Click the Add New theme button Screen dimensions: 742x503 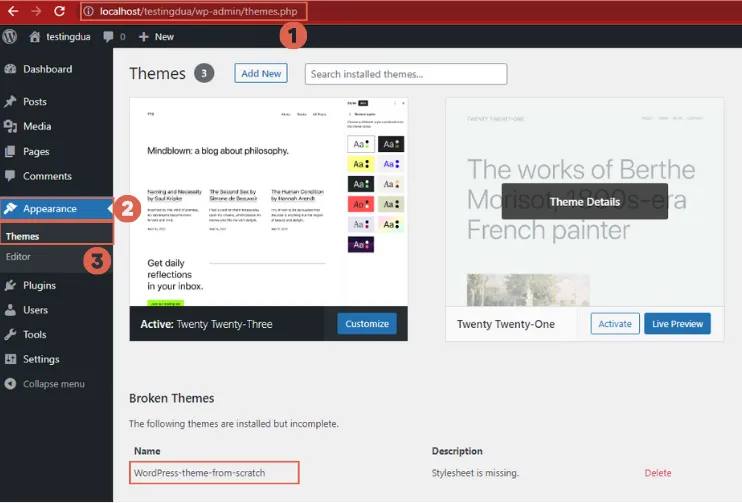tap(261, 73)
